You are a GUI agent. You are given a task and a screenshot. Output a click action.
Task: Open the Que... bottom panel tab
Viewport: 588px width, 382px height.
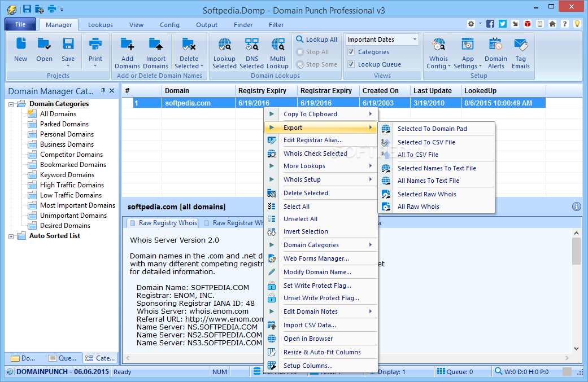(x=62, y=358)
